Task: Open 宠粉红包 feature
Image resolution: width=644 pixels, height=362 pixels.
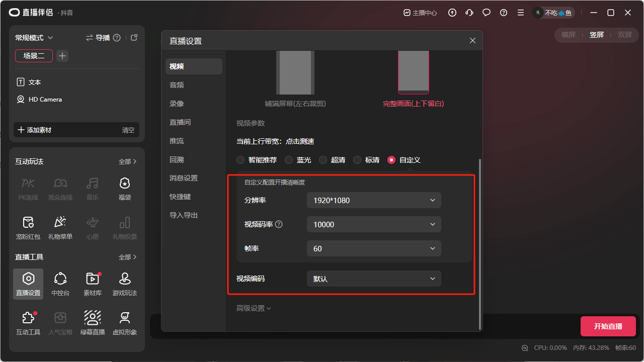Action: coord(28,228)
